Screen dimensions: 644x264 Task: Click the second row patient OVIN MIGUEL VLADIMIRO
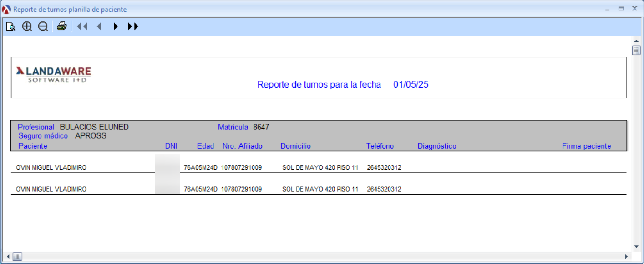[x=51, y=189]
